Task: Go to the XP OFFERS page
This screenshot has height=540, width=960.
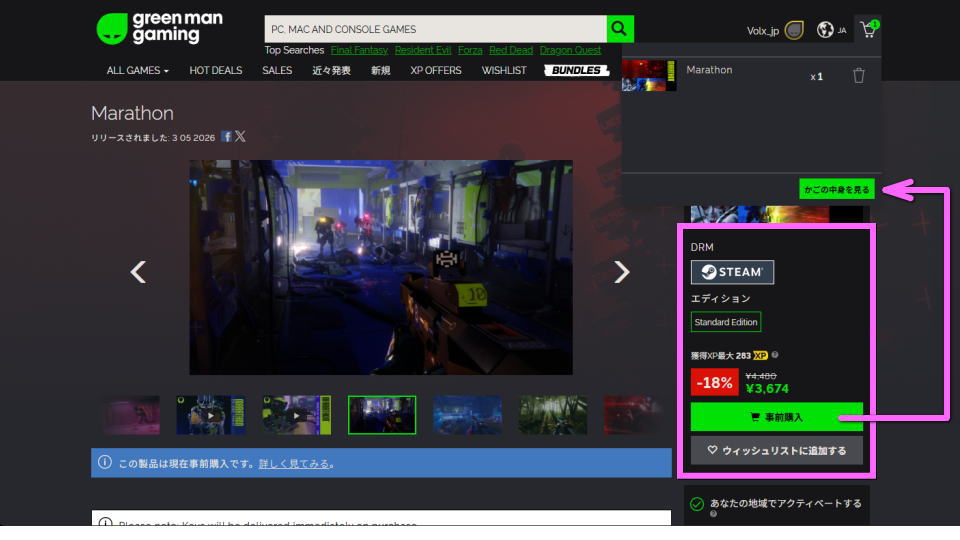Action: (x=436, y=70)
